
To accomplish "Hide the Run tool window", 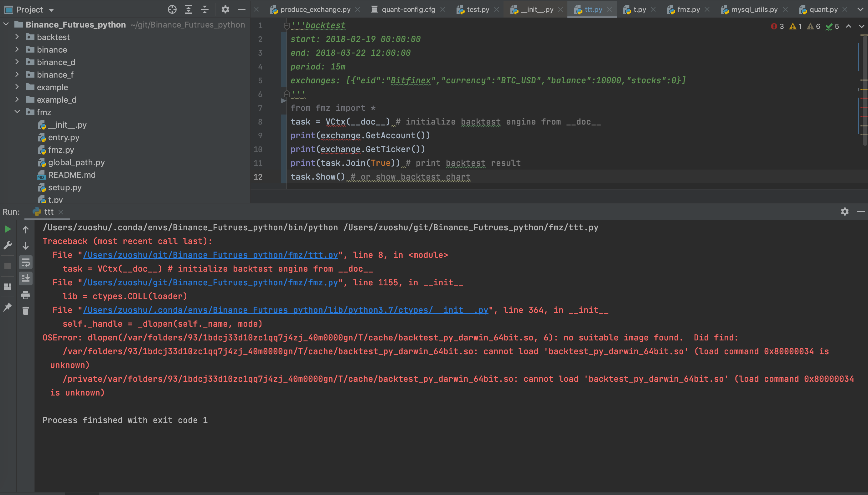I will click(x=861, y=212).
